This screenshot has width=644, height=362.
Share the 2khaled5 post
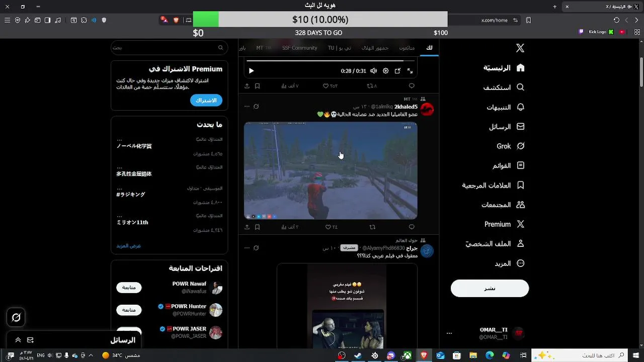click(x=247, y=227)
